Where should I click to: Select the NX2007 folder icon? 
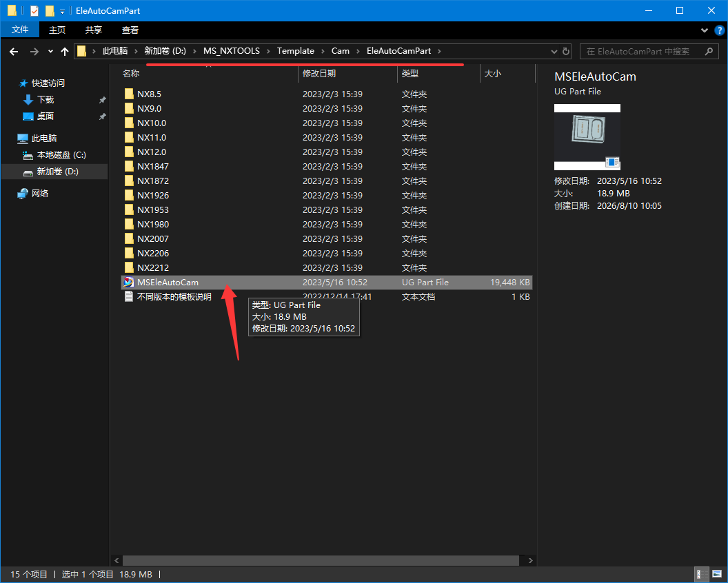click(x=129, y=238)
